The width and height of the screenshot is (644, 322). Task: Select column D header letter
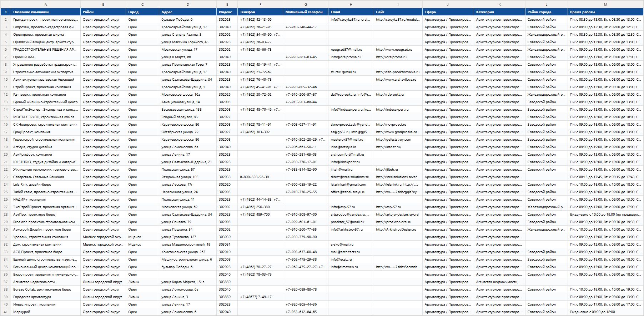[188, 4]
